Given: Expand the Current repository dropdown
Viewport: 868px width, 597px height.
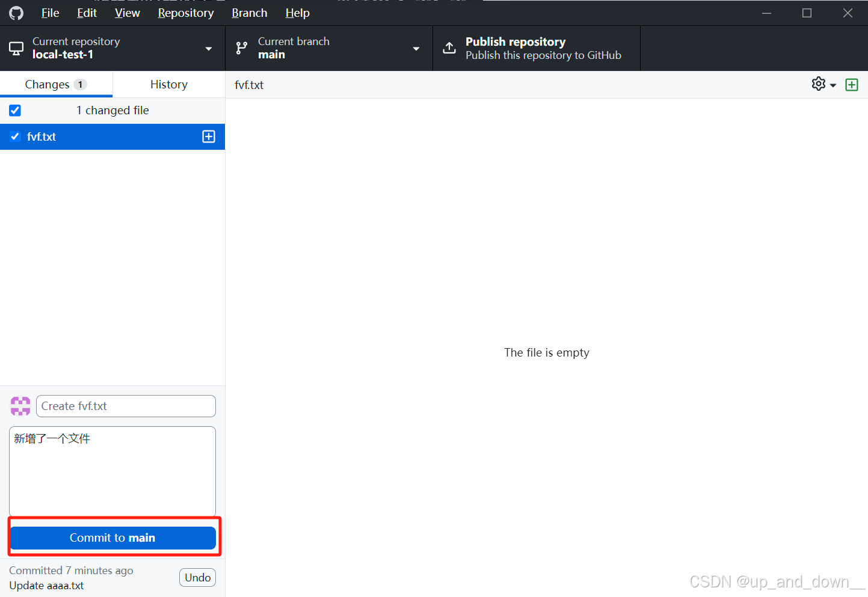Looking at the screenshot, I should coord(209,49).
